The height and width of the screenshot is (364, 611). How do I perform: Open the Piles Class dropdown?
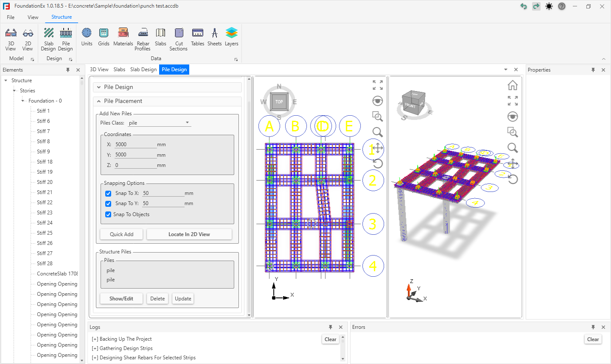(159, 123)
